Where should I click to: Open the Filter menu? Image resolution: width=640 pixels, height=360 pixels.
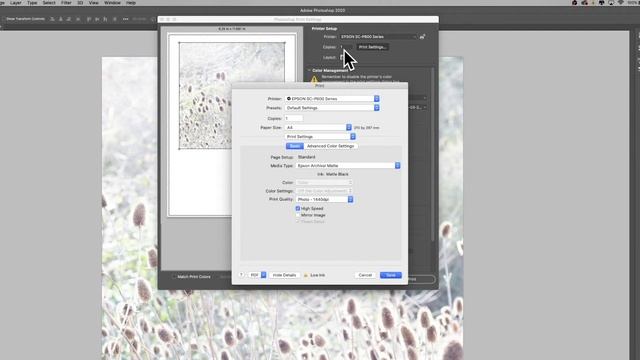pyautogui.click(x=66, y=3)
